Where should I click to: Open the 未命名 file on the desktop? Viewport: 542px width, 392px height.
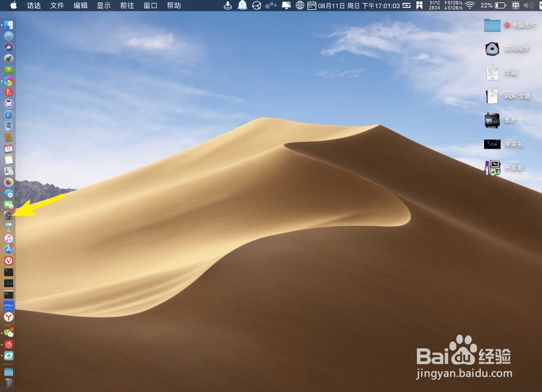coord(492,144)
